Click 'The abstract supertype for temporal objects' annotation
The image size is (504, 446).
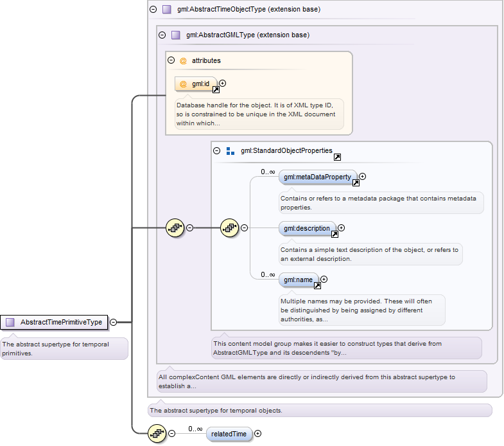tap(320, 411)
